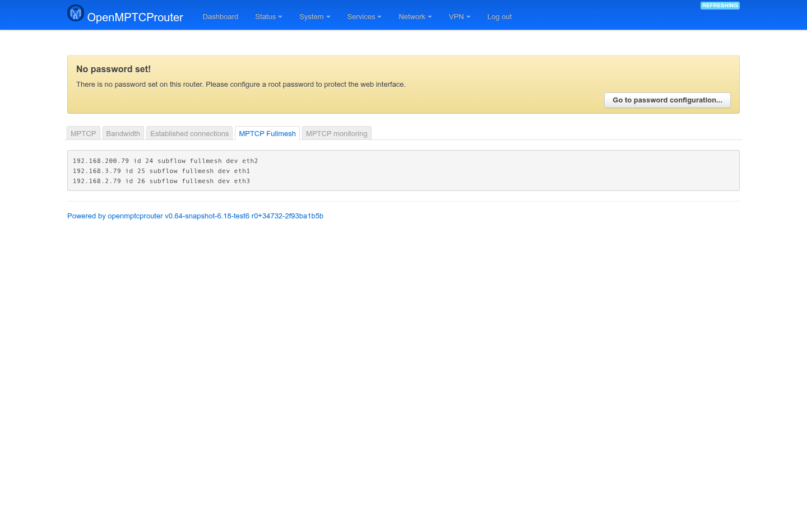The height and width of the screenshot is (532, 807).
Task: Switch to the MPTCP tab
Action: [x=84, y=133]
